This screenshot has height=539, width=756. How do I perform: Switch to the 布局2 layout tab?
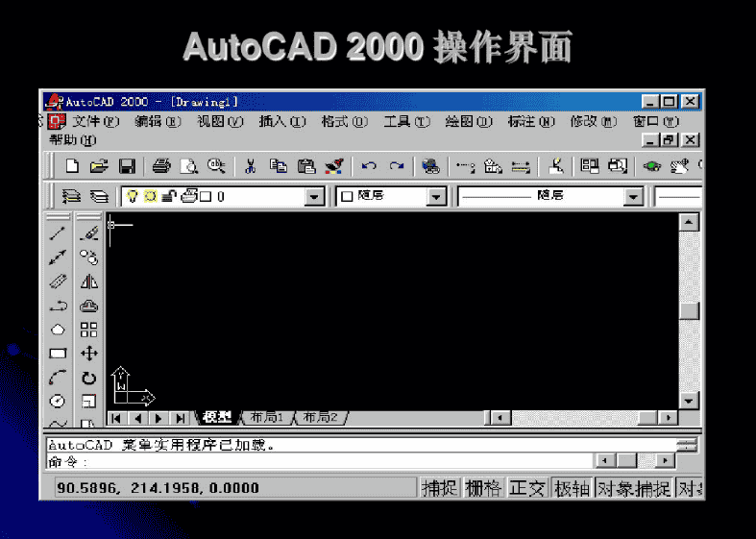click(x=320, y=418)
